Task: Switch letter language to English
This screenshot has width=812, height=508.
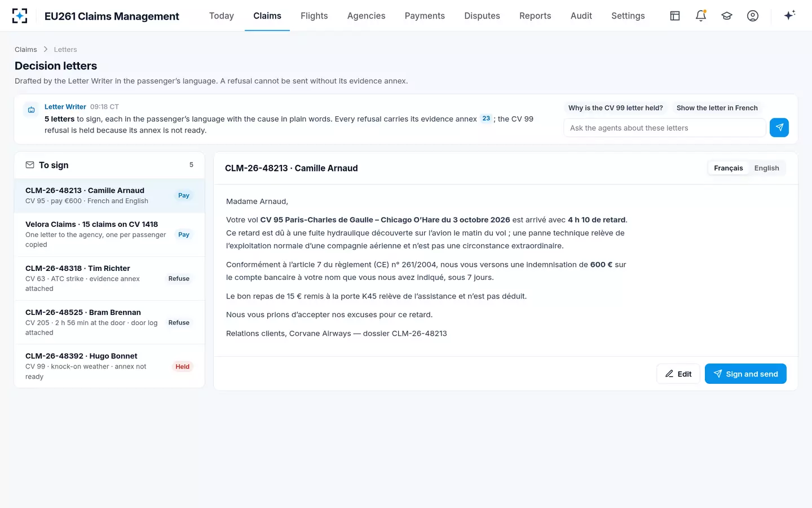Action: (766, 168)
